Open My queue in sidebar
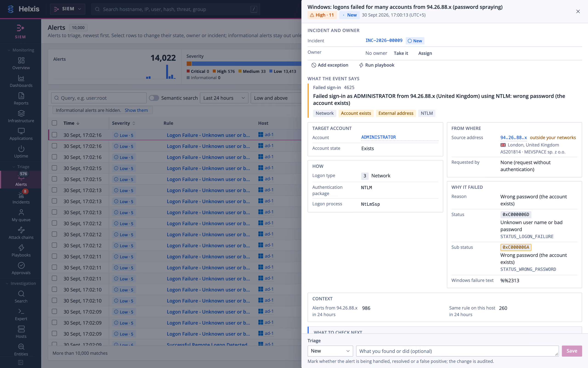This screenshot has width=588, height=368. [x=21, y=216]
